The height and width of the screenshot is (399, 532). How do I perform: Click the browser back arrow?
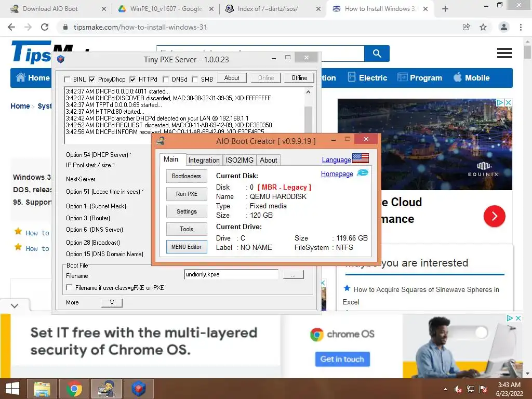coord(11,27)
